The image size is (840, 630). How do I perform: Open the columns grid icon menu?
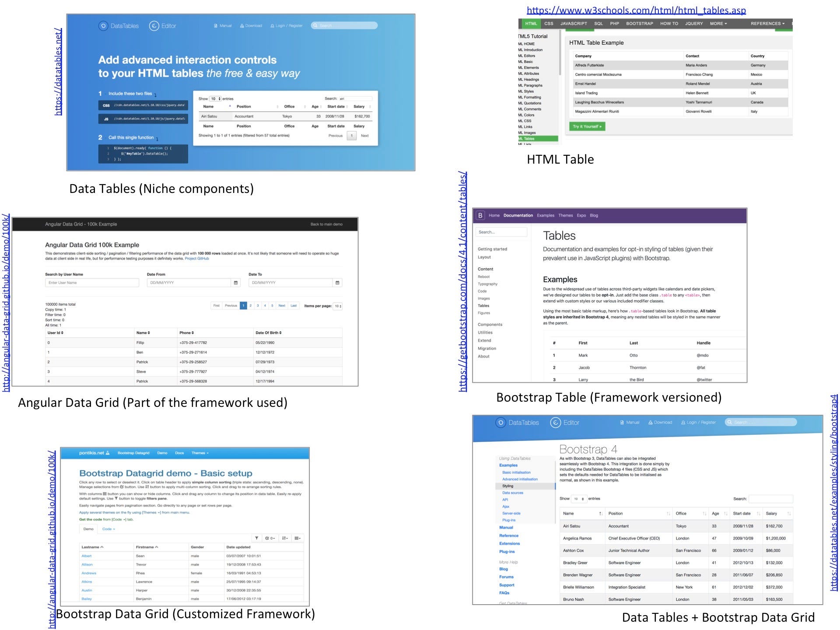297,538
